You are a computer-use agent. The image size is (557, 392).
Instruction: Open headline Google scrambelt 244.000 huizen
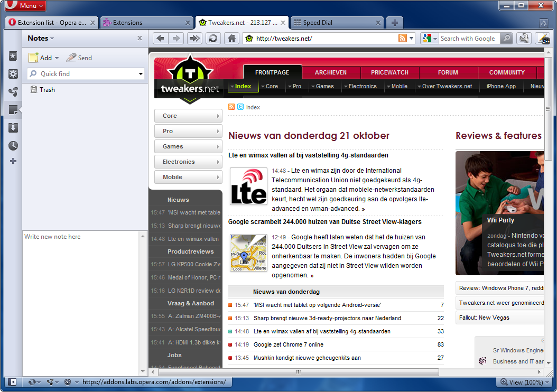(x=324, y=221)
